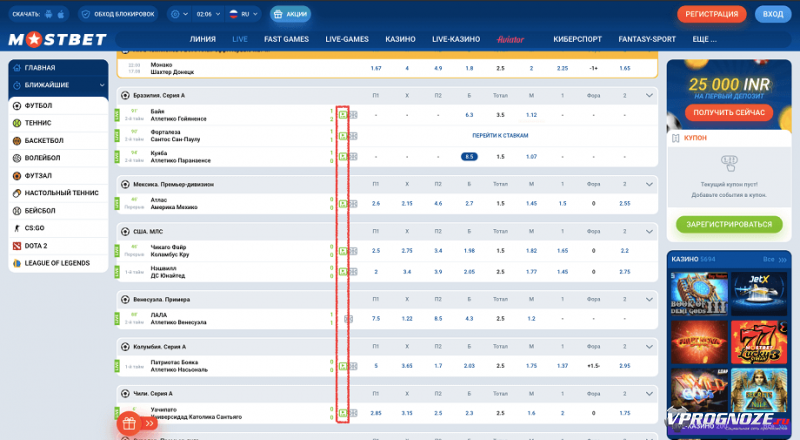
Task: Collapse the Бразилия. Серия А league
Action: pos(649,95)
